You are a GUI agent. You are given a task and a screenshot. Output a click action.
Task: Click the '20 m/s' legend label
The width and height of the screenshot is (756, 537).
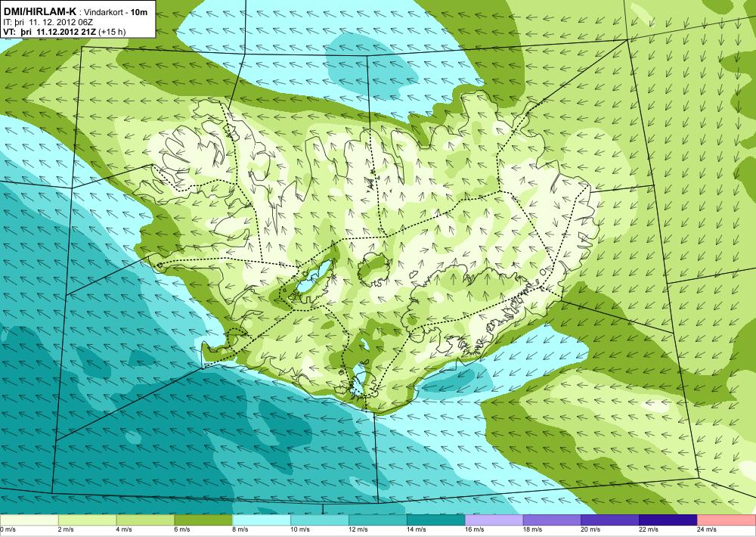coord(590,529)
